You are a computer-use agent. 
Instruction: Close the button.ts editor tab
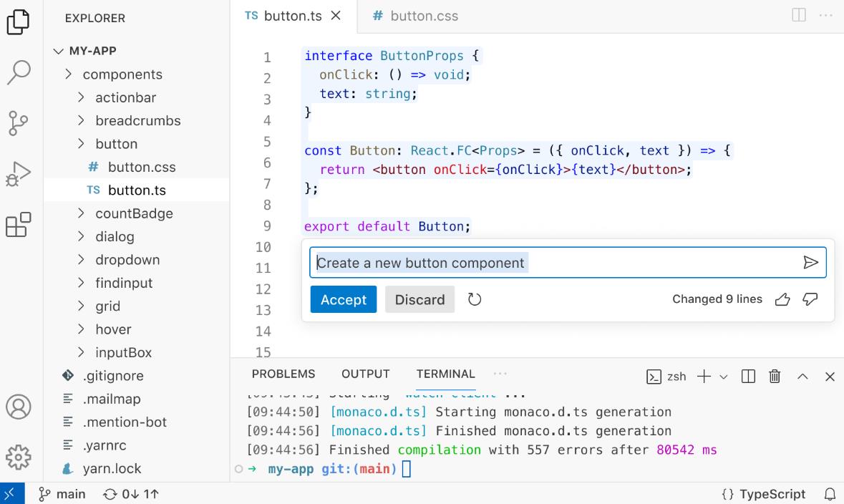(336, 16)
